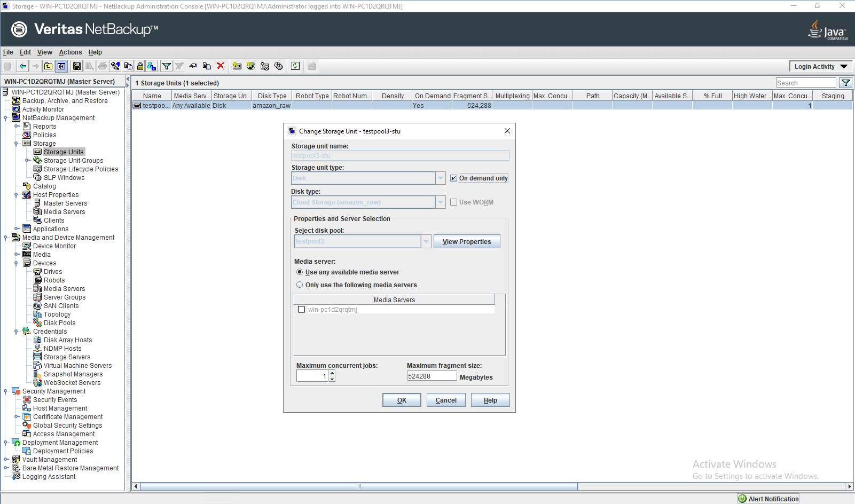Click the New Storage Lifecycle Policy toolbar icon
855x504 pixels.
point(265,66)
